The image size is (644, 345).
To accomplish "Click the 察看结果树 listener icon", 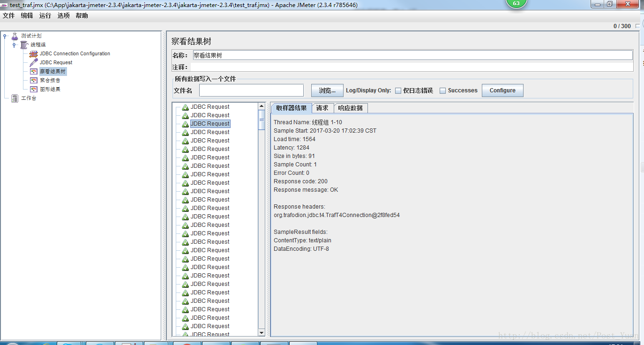I will pos(33,72).
